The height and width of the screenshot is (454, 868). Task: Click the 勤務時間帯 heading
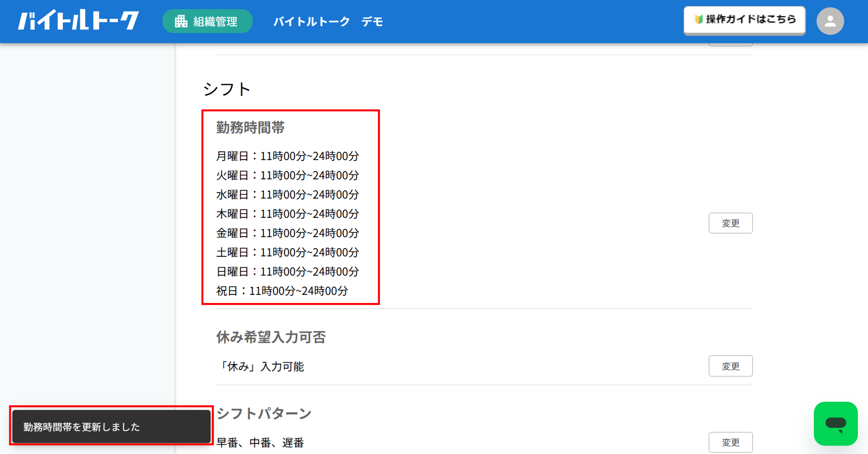[250, 128]
